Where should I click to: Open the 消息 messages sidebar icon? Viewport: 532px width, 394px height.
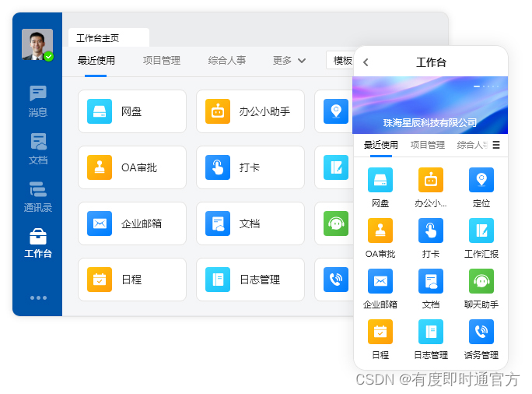coord(37,101)
